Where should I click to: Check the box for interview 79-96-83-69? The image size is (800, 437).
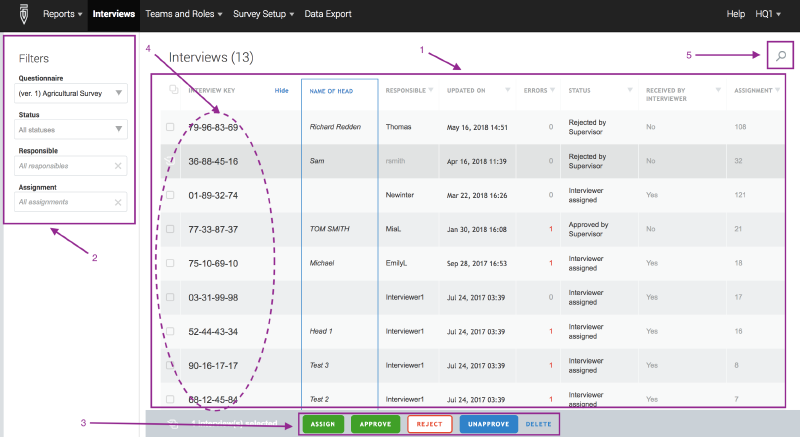coord(170,127)
